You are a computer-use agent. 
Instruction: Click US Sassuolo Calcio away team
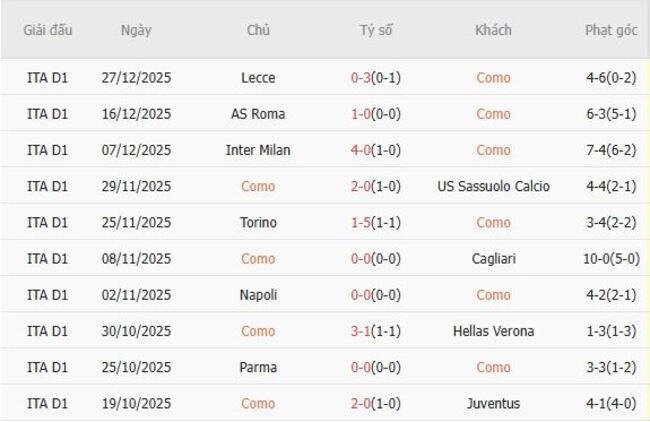(x=493, y=186)
